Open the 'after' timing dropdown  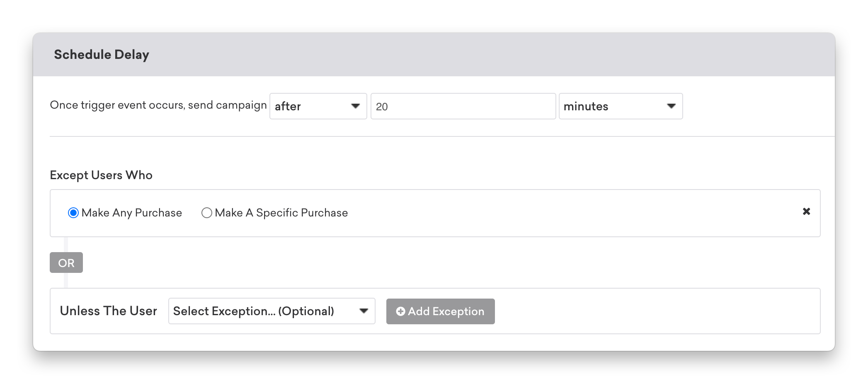pos(318,106)
